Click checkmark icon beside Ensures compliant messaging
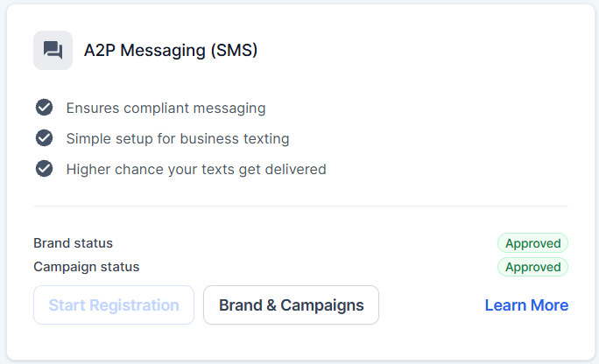Viewport: 599px width, 364px height. 44,108
